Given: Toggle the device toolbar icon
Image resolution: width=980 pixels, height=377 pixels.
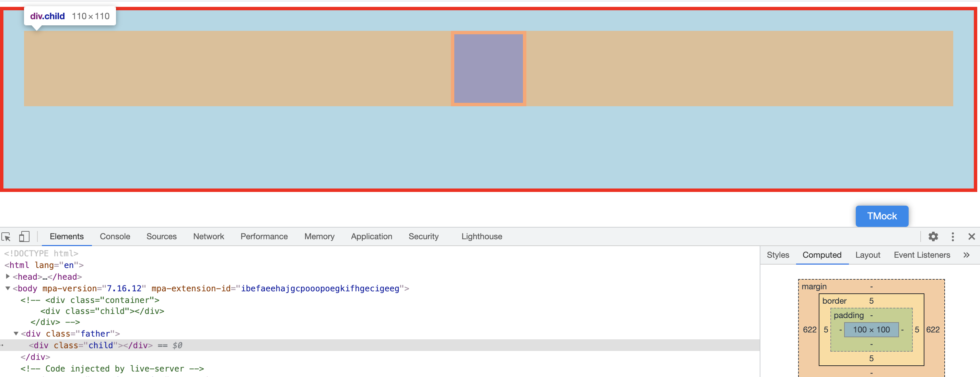Looking at the screenshot, I should pyautogui.click(x=24, y=237).
